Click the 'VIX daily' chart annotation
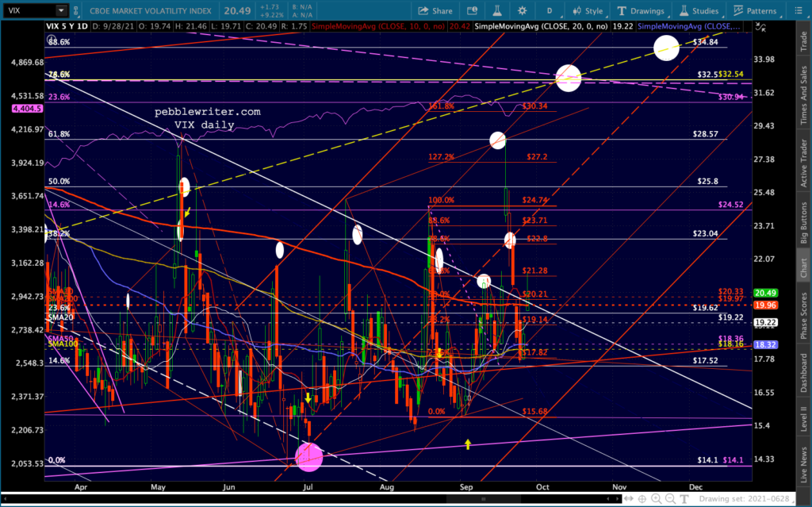Viewport: 812px width, 507px height. pos(204,125)
